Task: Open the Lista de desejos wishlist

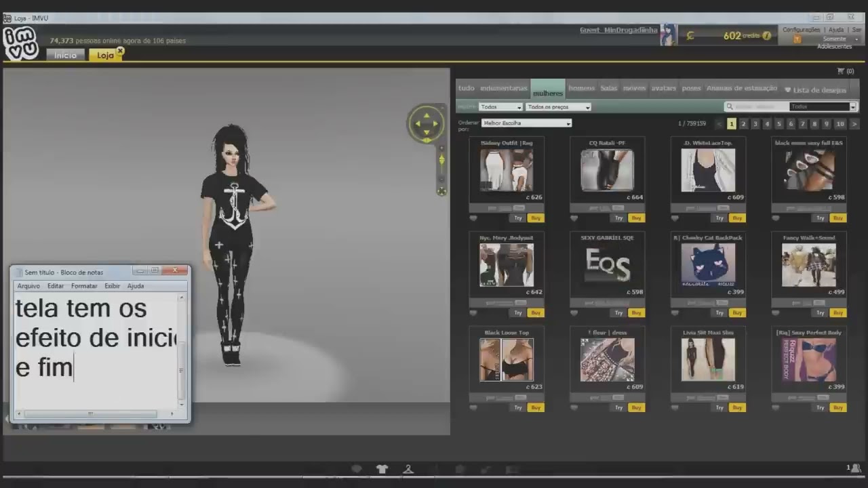Action: click(815, 89)
